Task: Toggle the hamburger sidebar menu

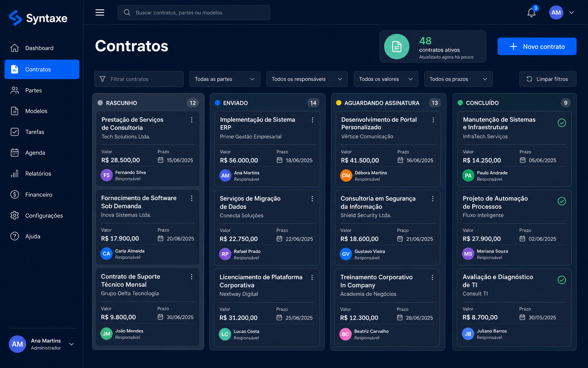Action: pos(100,13)
